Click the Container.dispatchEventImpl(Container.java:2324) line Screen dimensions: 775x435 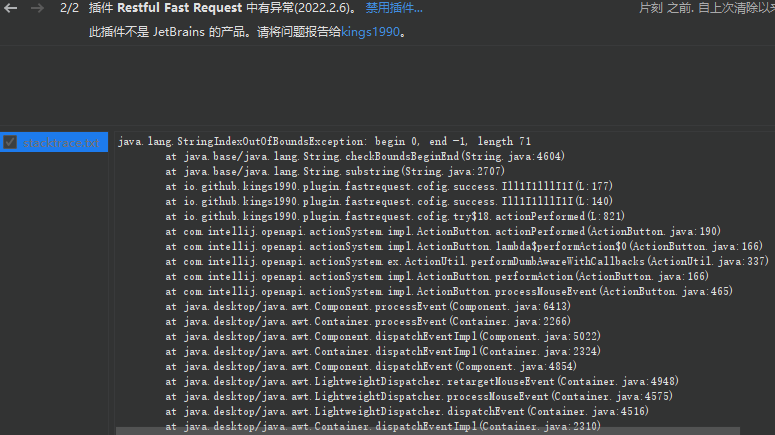(x=383, y=351)
